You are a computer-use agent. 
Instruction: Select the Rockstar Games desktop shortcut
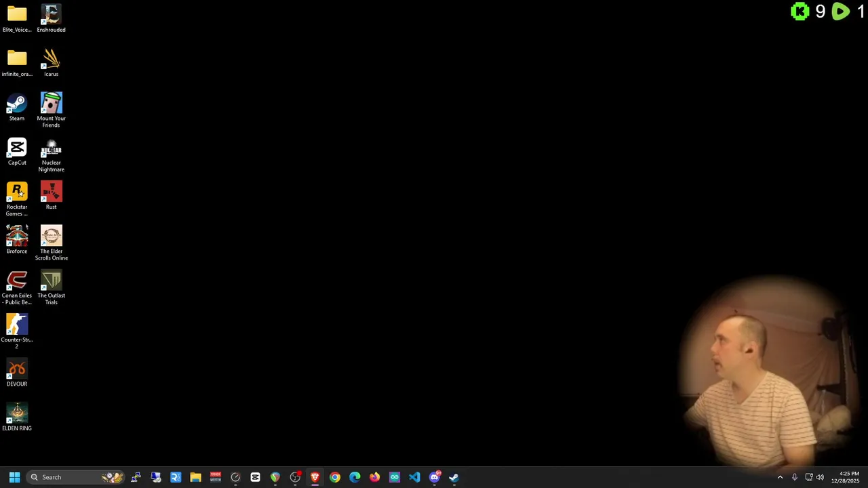pyautogui.click(x=17, y=199)
